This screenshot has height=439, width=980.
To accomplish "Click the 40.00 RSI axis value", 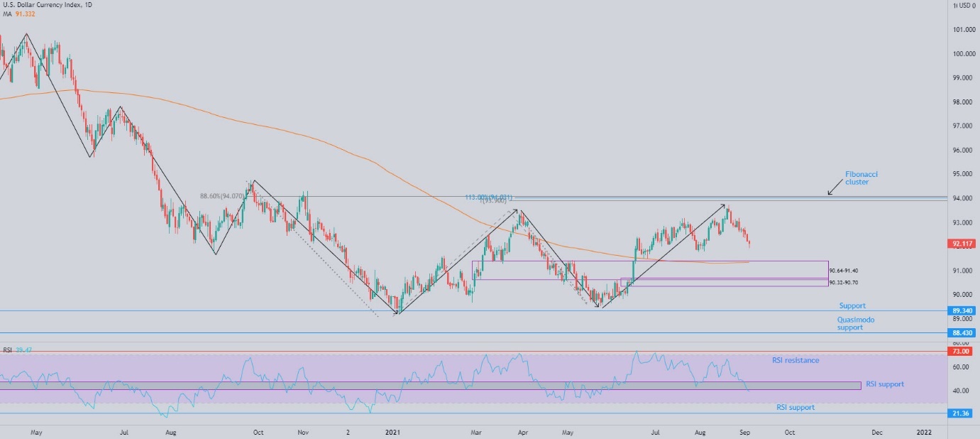I will tap(962, 391).
